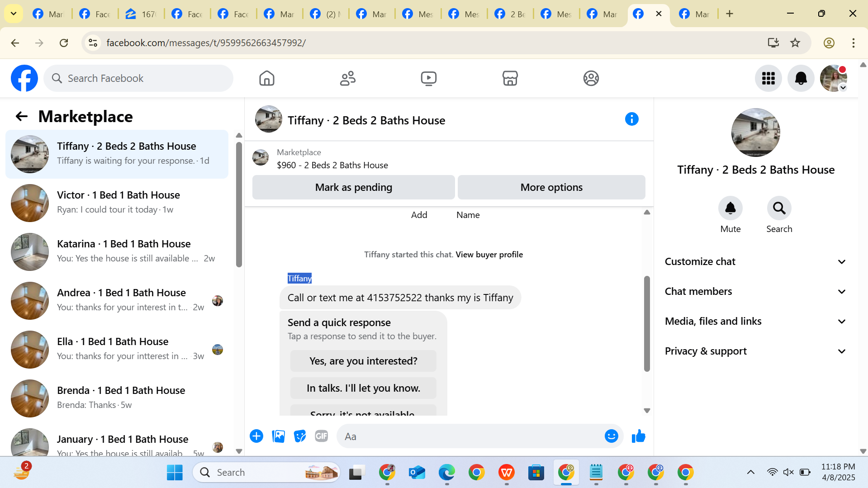Open Facebook Home icon
This screenshot has width=868, height=488.
click(x=267, y=78)
